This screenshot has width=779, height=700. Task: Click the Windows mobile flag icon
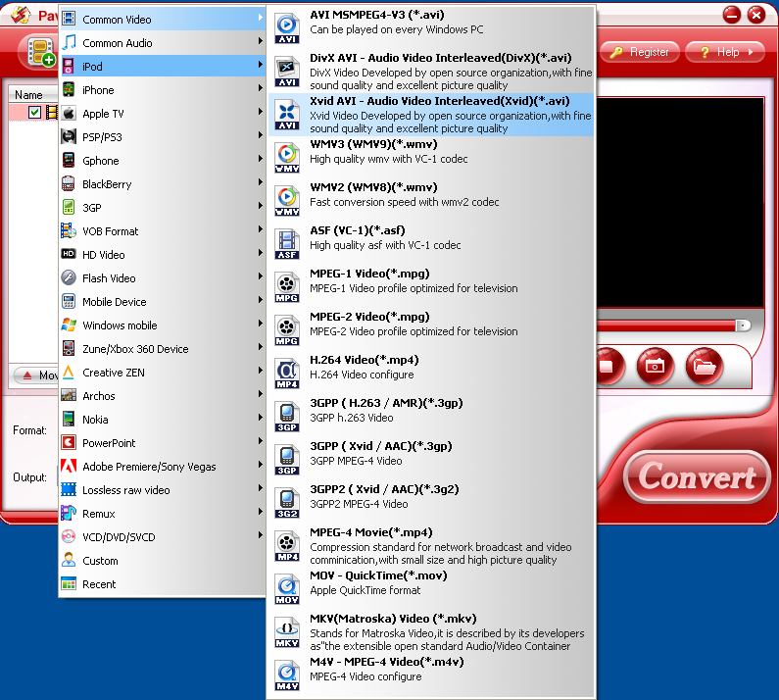(x=69, y=325)
